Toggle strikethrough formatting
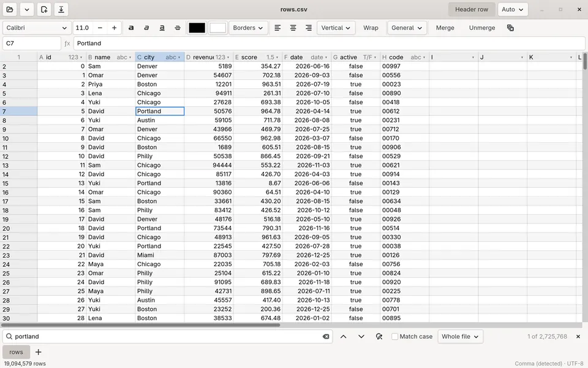The width and height of the screenshot is (588, 368). (x=178, y=28)
